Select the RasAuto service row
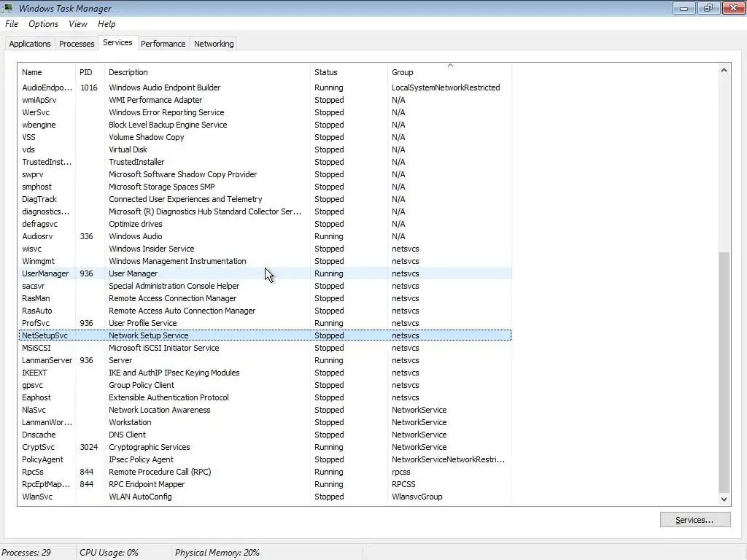 coord(265,311)
